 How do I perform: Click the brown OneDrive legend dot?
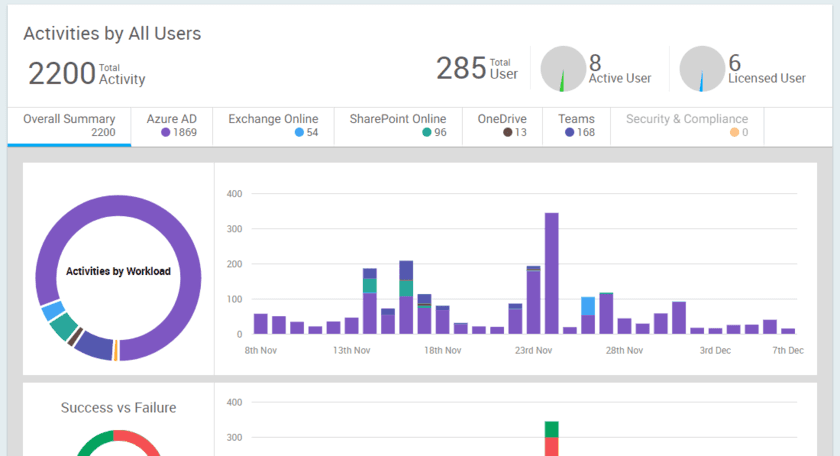pyautogui.click(x=508, y=132)
